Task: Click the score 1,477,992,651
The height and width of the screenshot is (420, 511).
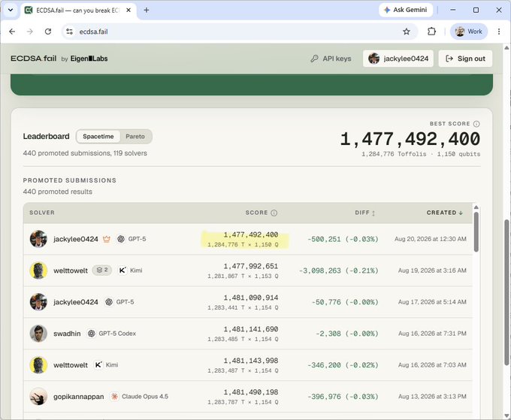Action: tap(250, 266)
